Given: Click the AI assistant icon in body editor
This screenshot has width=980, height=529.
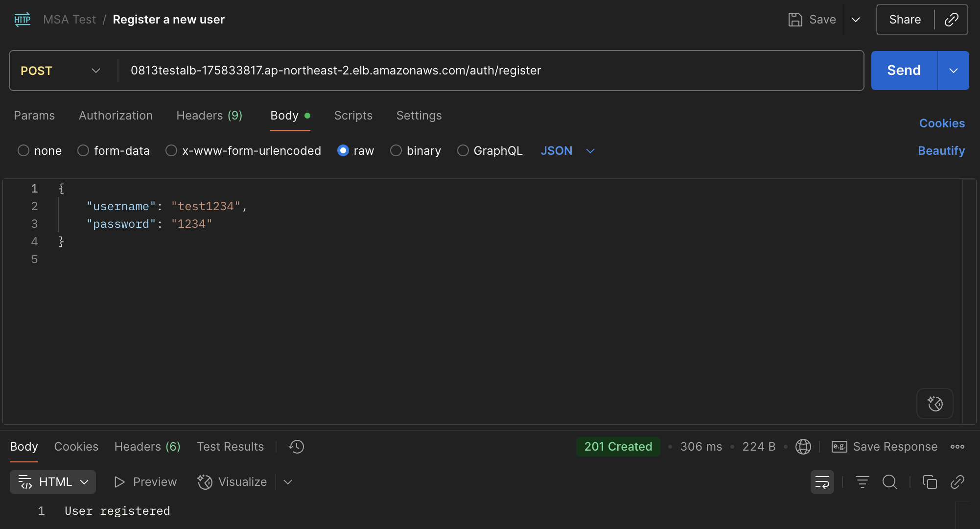Looking at the screenshot, I should pos(935,404).
